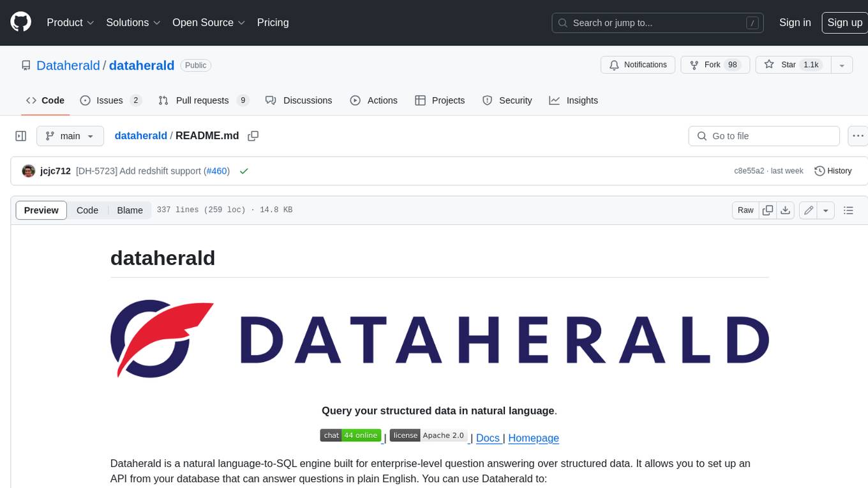Select the Preview view

(x=41, y=210)
